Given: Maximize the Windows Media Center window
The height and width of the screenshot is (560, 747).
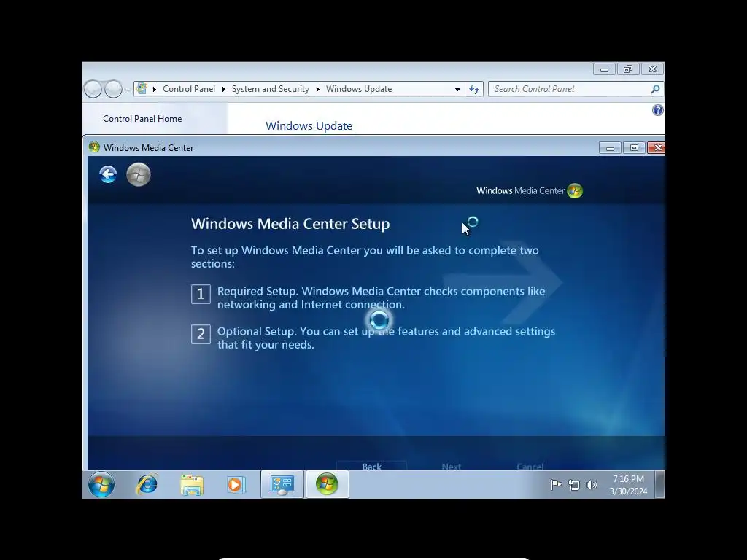Looking at the screenshot, I should 634,147.
